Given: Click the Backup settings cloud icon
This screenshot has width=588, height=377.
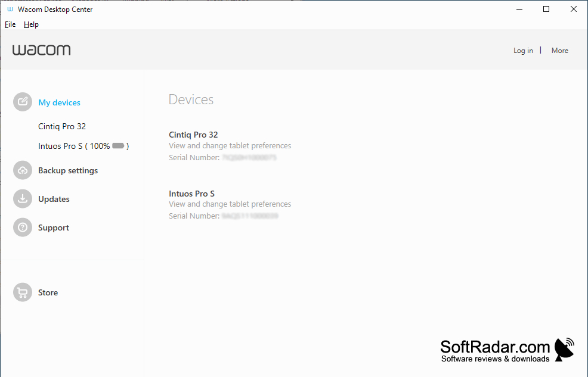Looking at the screenshot, I should pos(23,170).
